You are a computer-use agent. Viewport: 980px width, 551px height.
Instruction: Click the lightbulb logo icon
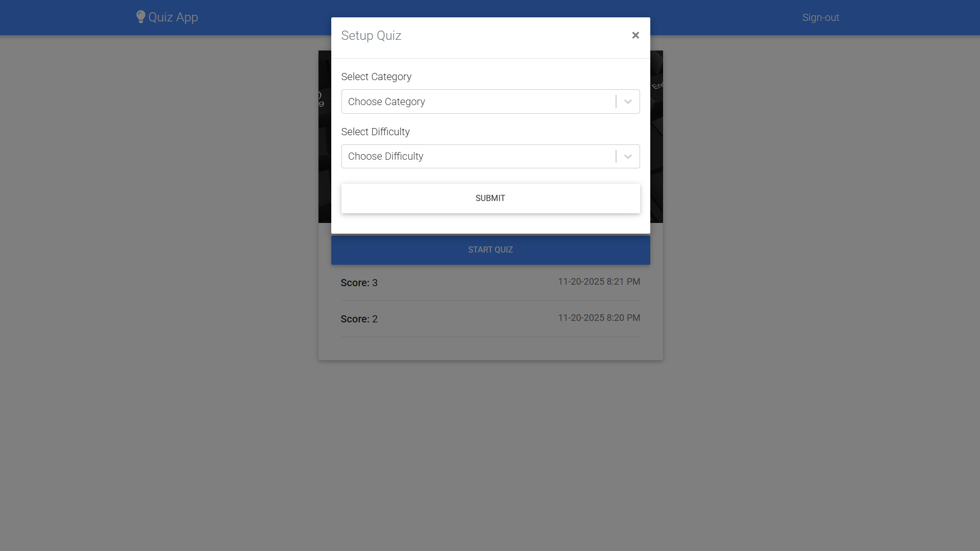[141, 17]
